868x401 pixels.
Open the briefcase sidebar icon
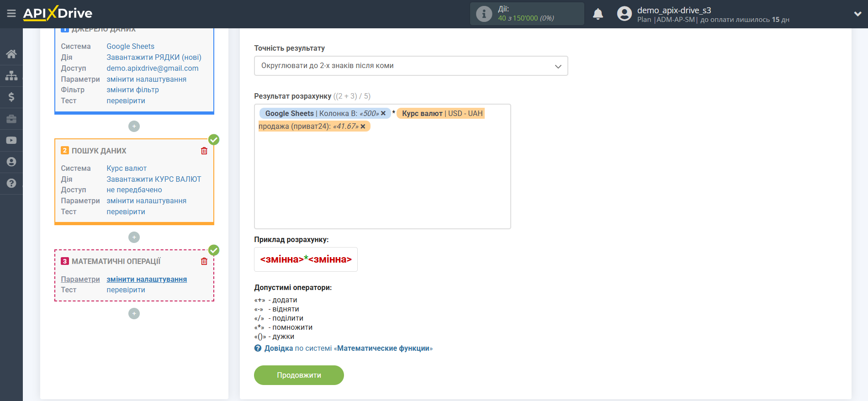coord(11,119)
